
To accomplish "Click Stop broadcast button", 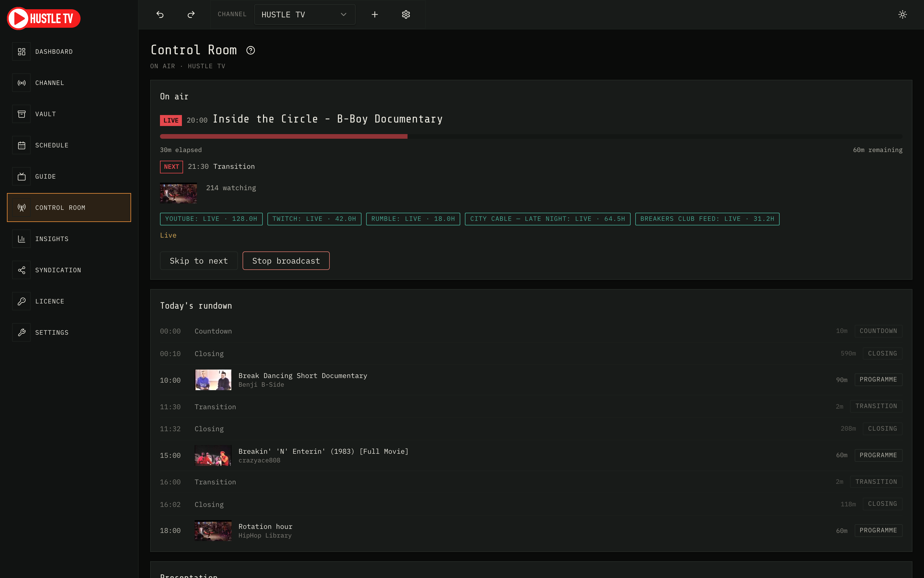I will (286, 261).
